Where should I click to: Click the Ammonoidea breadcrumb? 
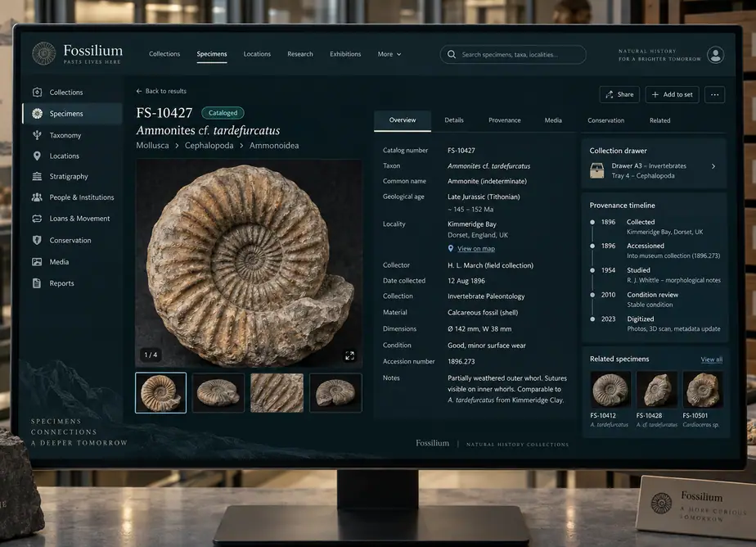274,145
